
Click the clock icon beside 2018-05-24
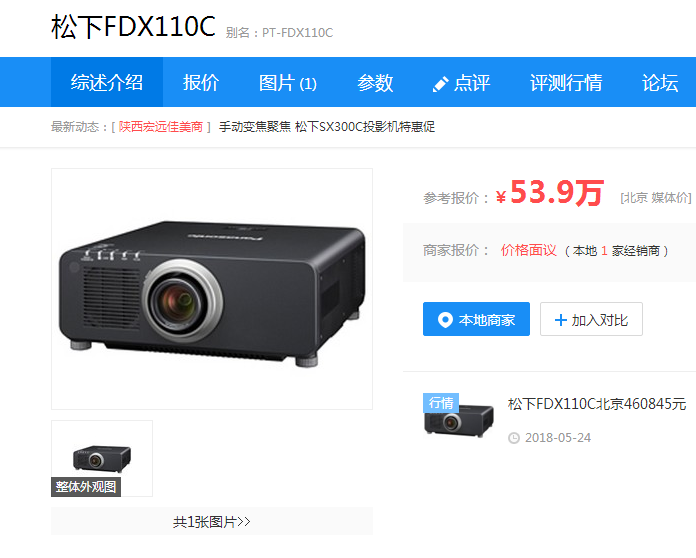click(514, 438)
